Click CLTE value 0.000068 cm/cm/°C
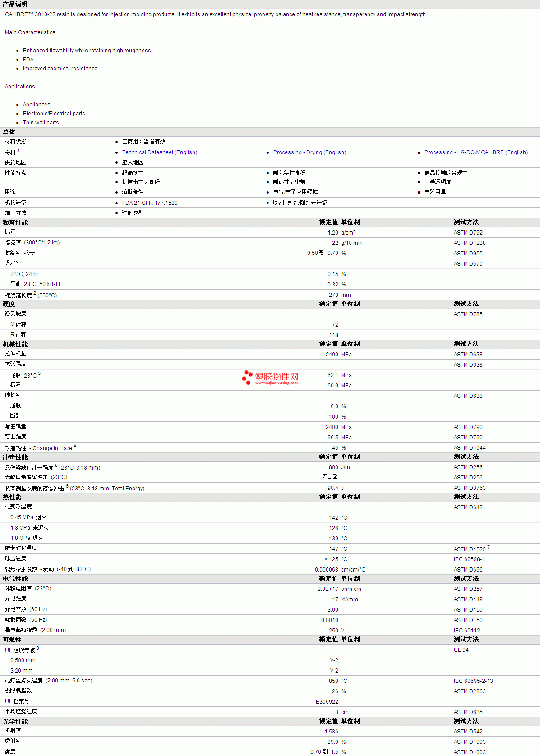 (340, 570)
